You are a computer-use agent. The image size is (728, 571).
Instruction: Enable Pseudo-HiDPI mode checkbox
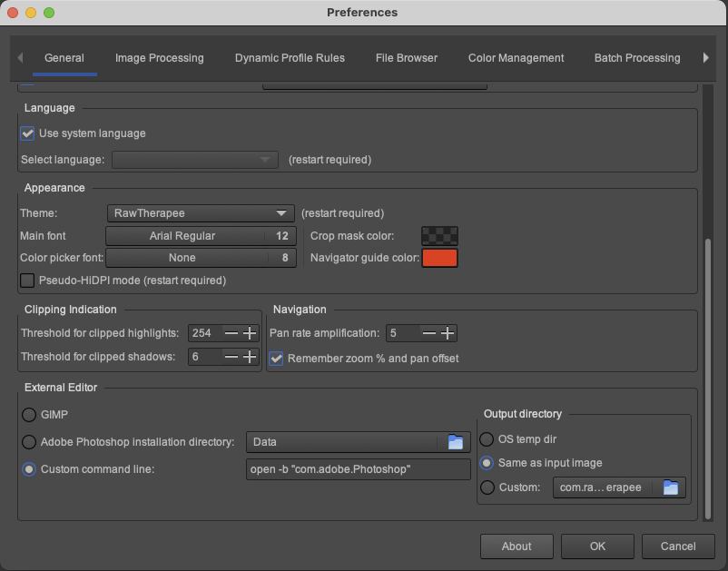[x=28, y=281]
